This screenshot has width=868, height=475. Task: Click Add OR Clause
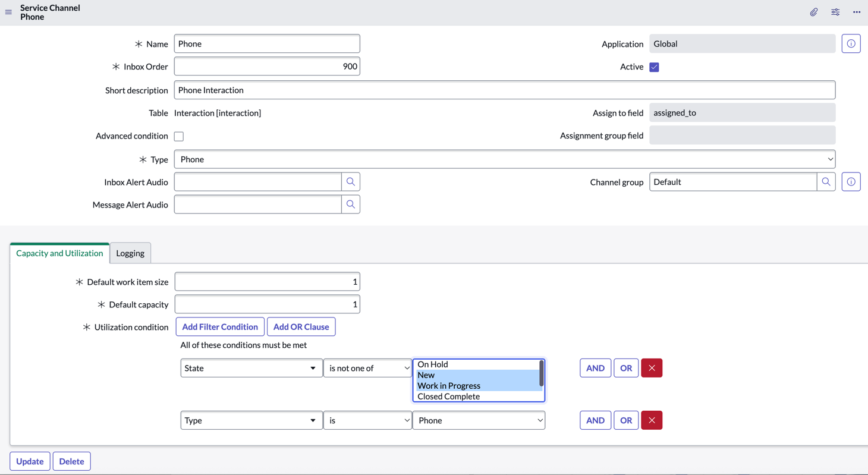point(301,326)
